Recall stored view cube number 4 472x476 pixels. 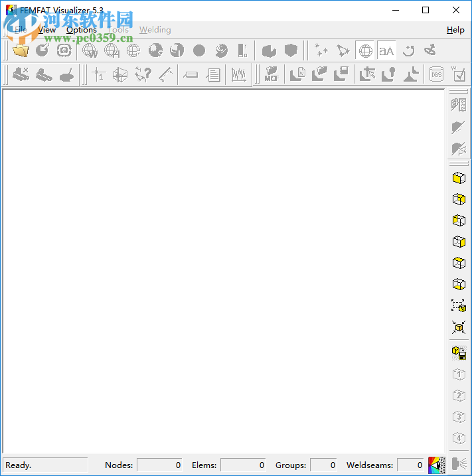pos(459,438)
